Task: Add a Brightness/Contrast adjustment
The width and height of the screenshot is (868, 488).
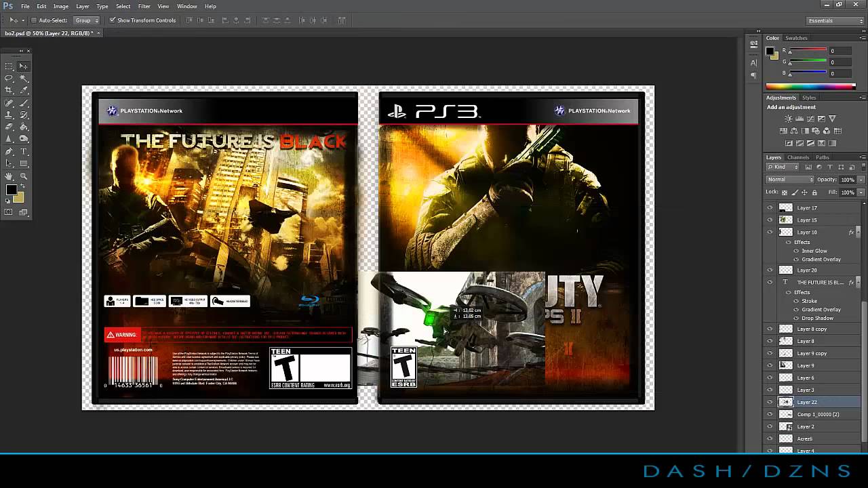Action: click(x=789, y=119)
